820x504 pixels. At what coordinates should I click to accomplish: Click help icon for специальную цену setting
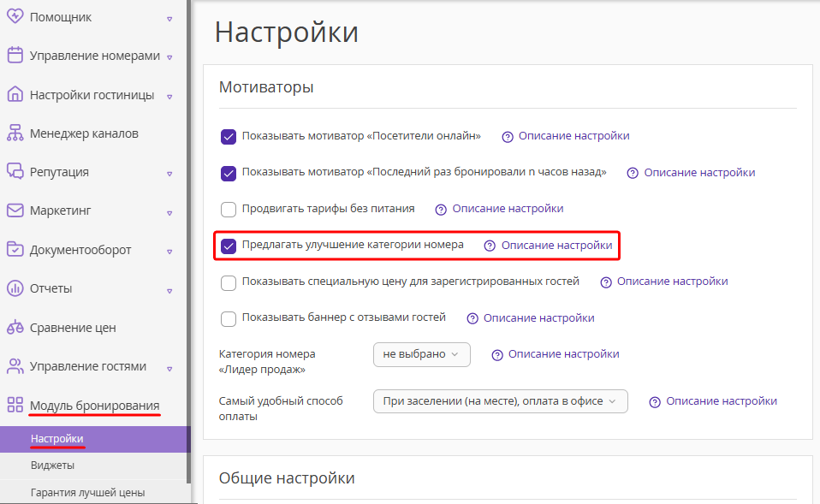click(606, 282)
